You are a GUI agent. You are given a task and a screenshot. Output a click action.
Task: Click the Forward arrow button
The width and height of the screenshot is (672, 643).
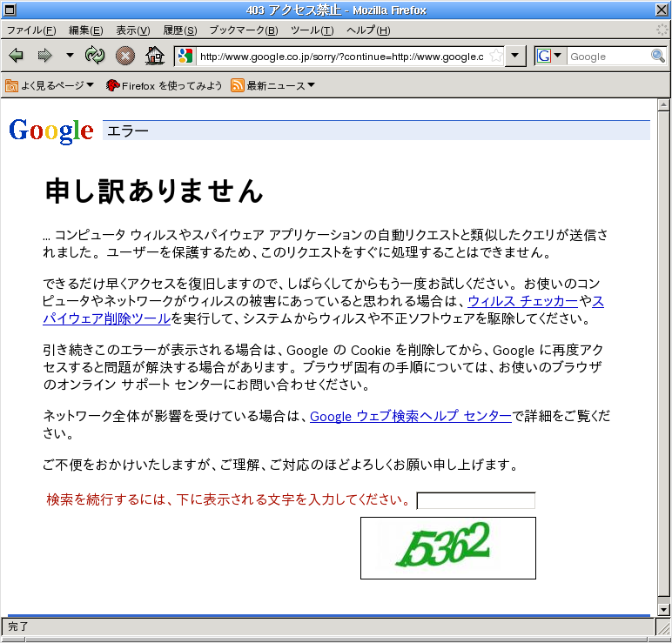[x=45, y=56]
